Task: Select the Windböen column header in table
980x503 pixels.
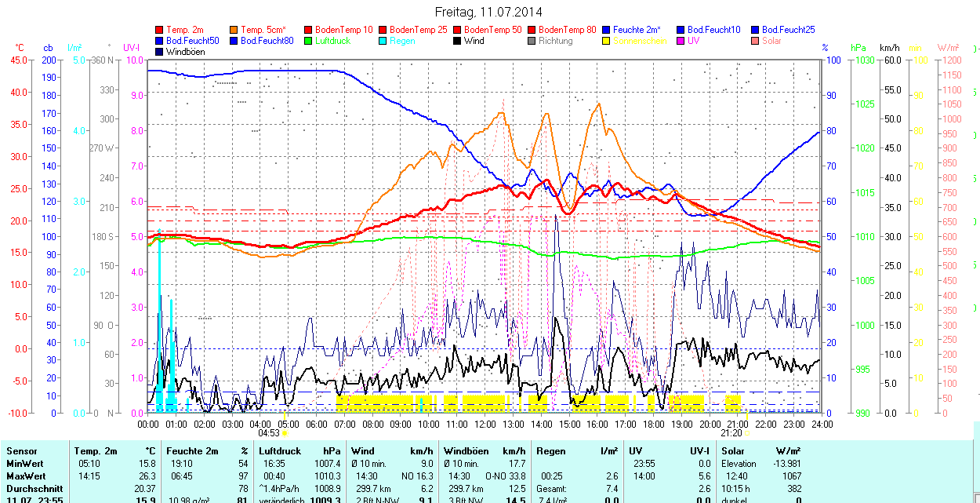Action: [x=465, y=451]
